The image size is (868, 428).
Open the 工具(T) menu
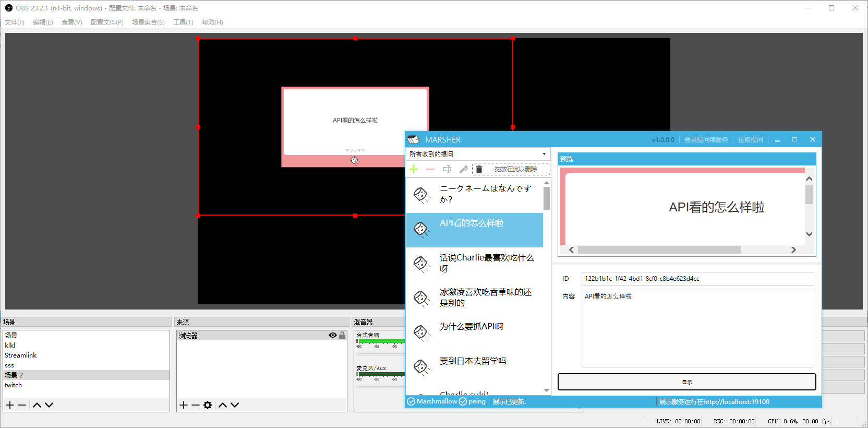click(183, 22)
